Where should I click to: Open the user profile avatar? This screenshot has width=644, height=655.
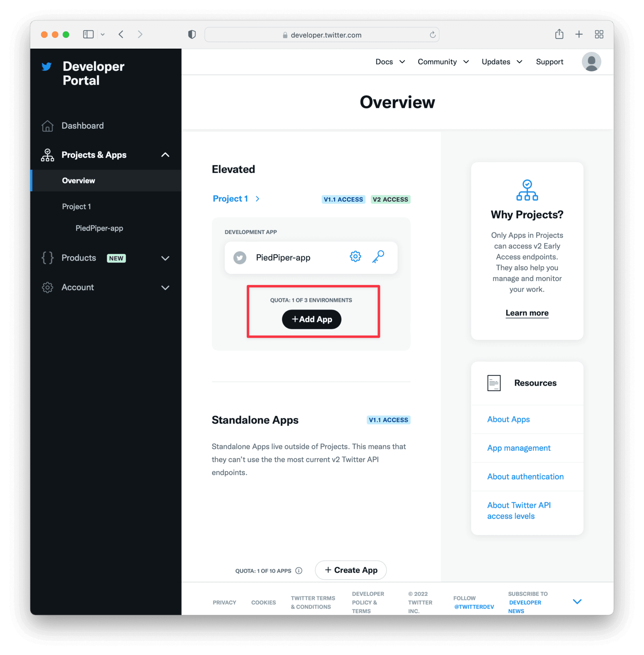click(591, 62)
